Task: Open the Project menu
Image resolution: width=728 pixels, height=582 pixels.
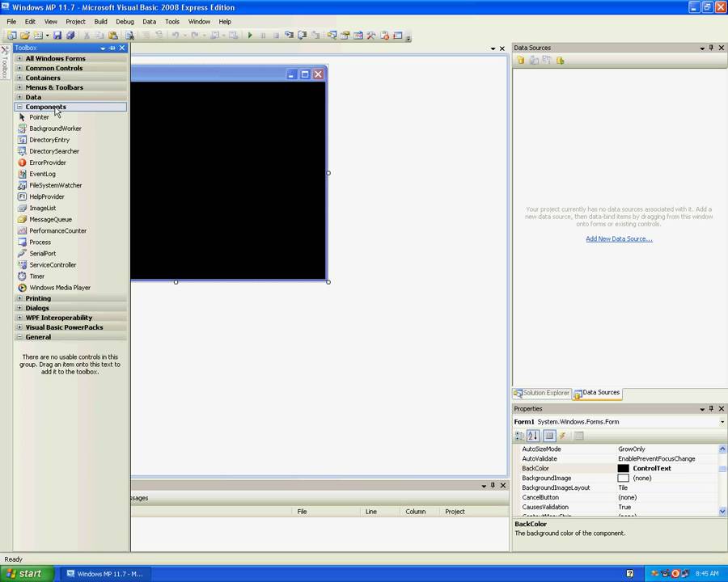Action: pyautogui.click(x=75, y=21)
